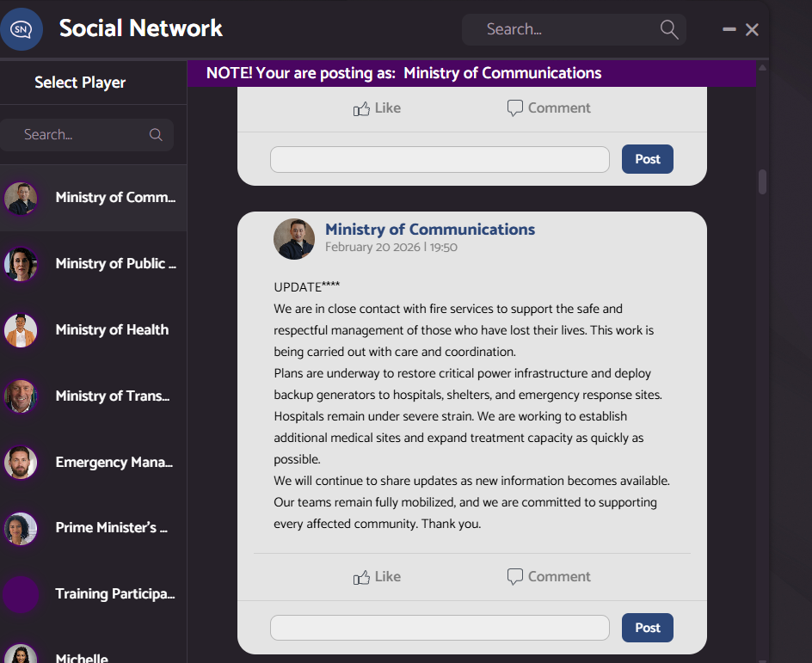The height and width of the screenshot is (663, 812).
Task: Click the comment input field under the update
Action: click(x=440, y=628)
